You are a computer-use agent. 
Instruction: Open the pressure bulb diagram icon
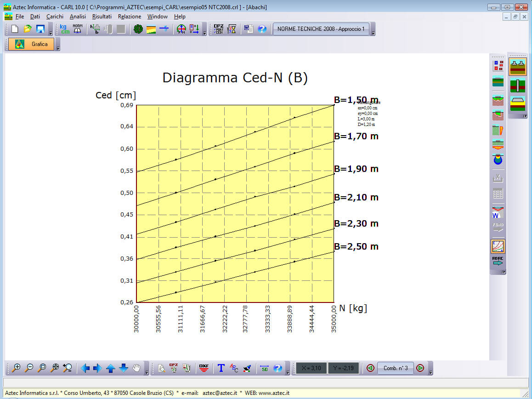(498, 160)
